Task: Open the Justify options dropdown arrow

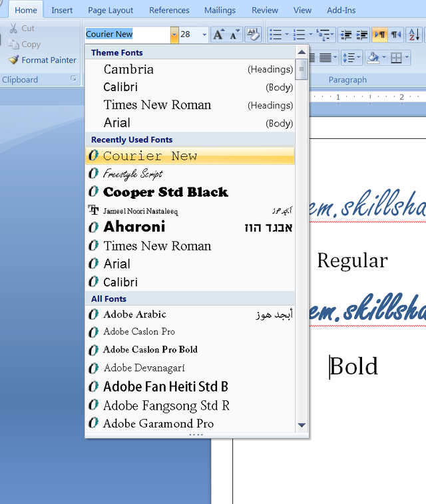Action: coord(335,58)
